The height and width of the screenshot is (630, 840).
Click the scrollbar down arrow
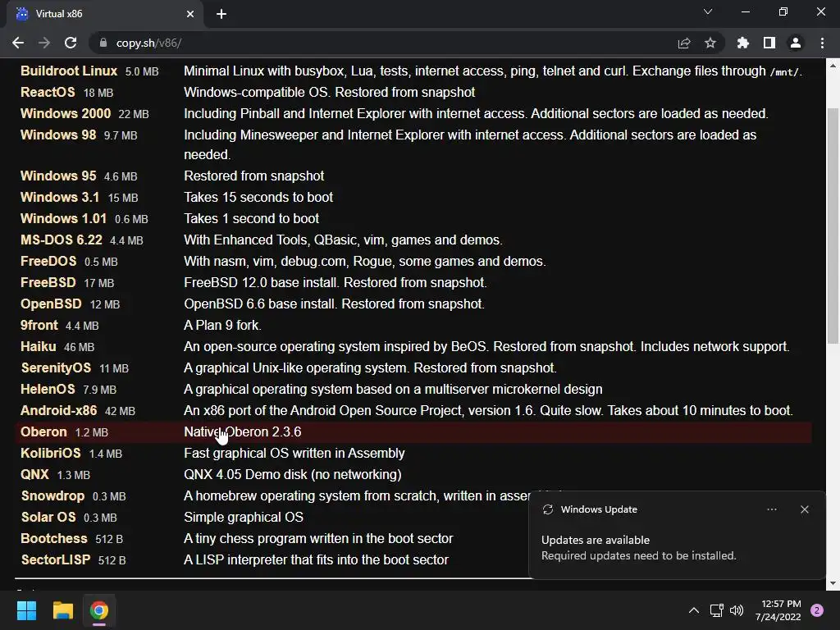pyautogui.click(x=833, y=583)
